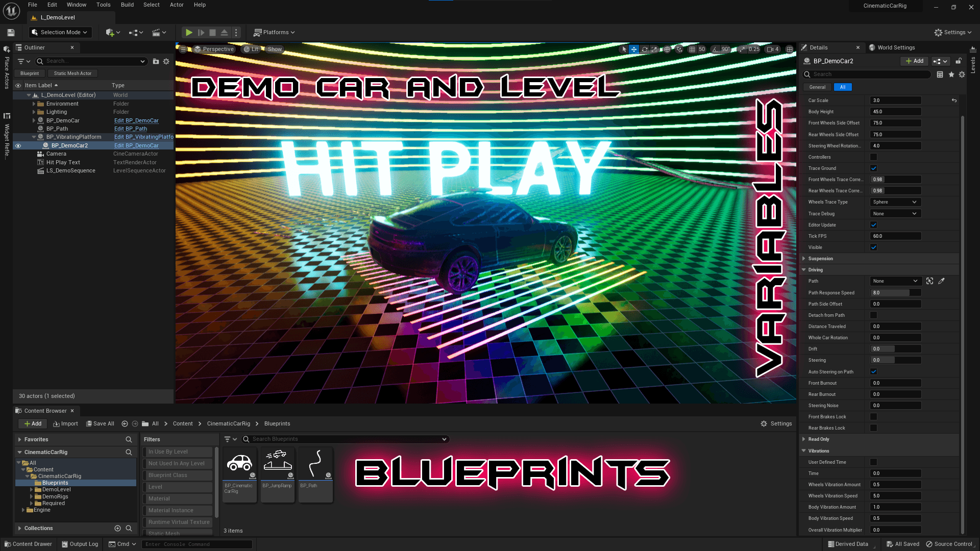The image size is (980, 551).
Task: Uncheck Trace Ground checkbox
Action: [x=873, y=168]
